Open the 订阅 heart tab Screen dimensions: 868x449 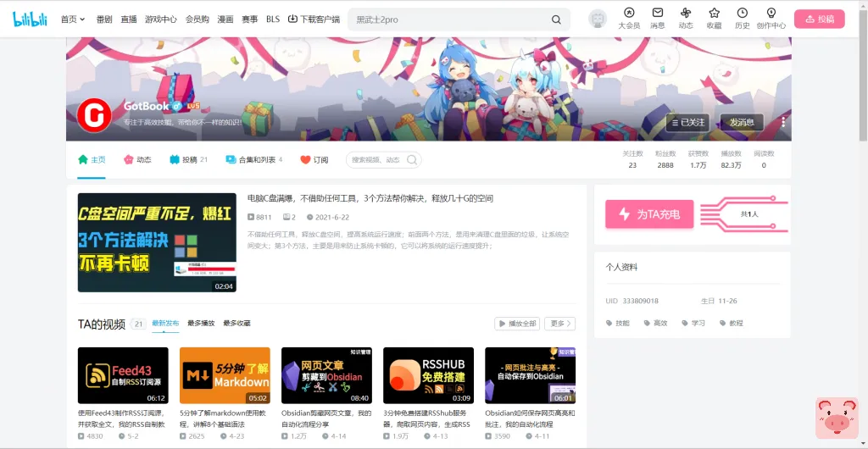[314, 160]
